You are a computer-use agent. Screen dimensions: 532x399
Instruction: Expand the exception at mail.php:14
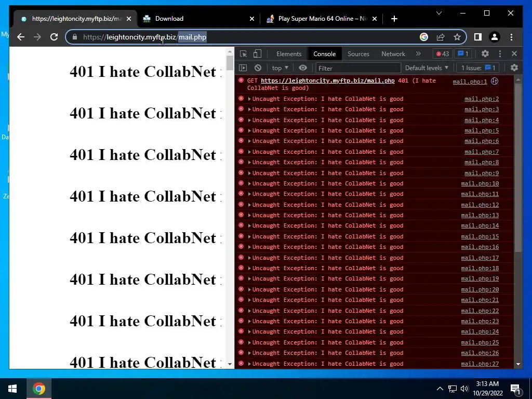(x=249, y=225)
